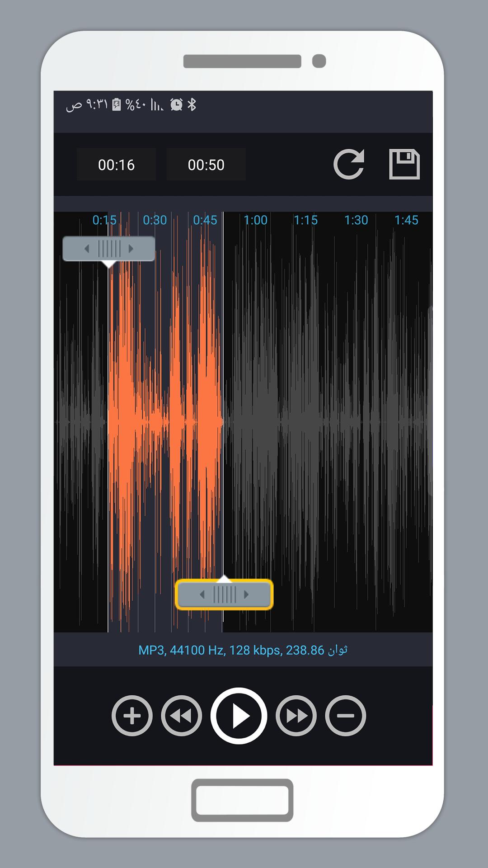Click the MP3, 44100 Hz, 128 kbps info text
The image size is (488, 868).
(243, 650)
